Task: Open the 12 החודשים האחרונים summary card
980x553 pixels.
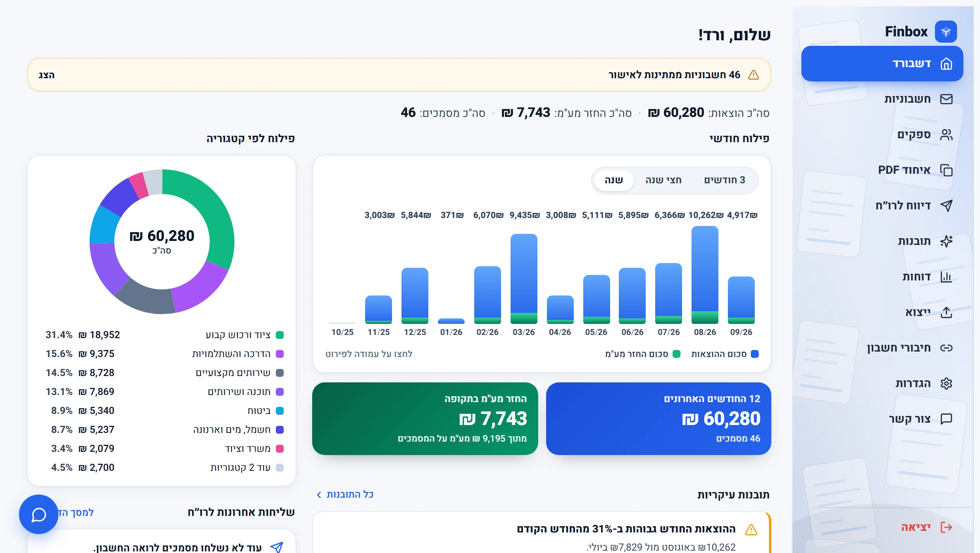Action: pyautogui.click(x=658, y=419)
